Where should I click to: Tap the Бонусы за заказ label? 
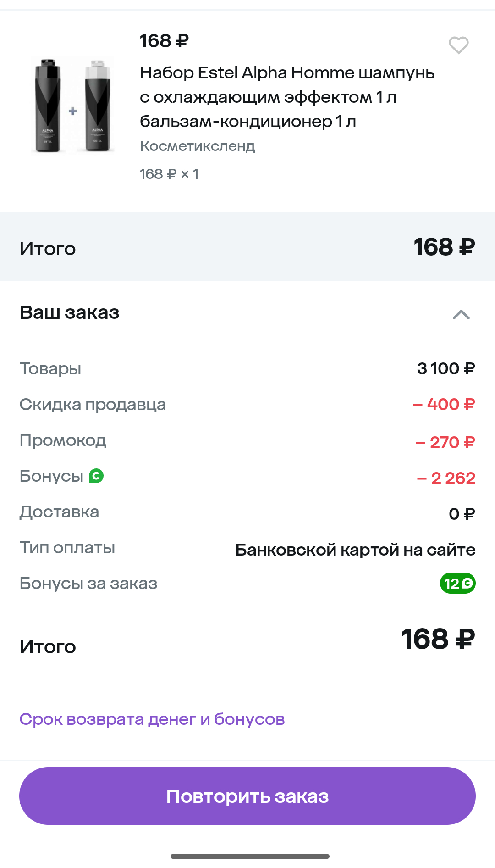pos(88,583)
